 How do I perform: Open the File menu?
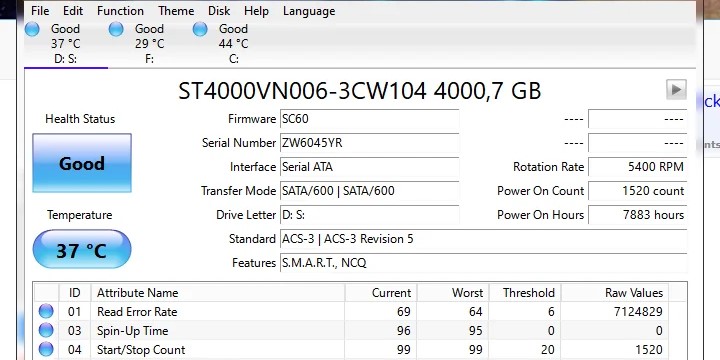click(x=40, y=11)
